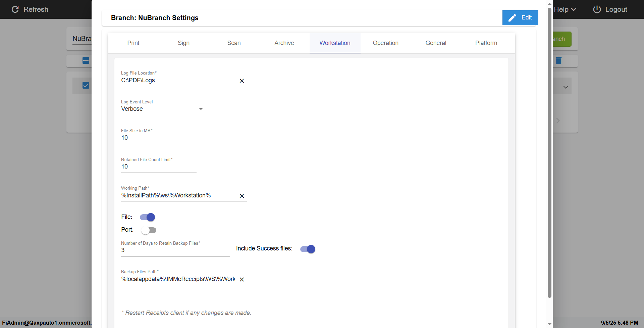Click the Logout power icon
Viewport: 644px width, 328px height.
click(597, 9)
